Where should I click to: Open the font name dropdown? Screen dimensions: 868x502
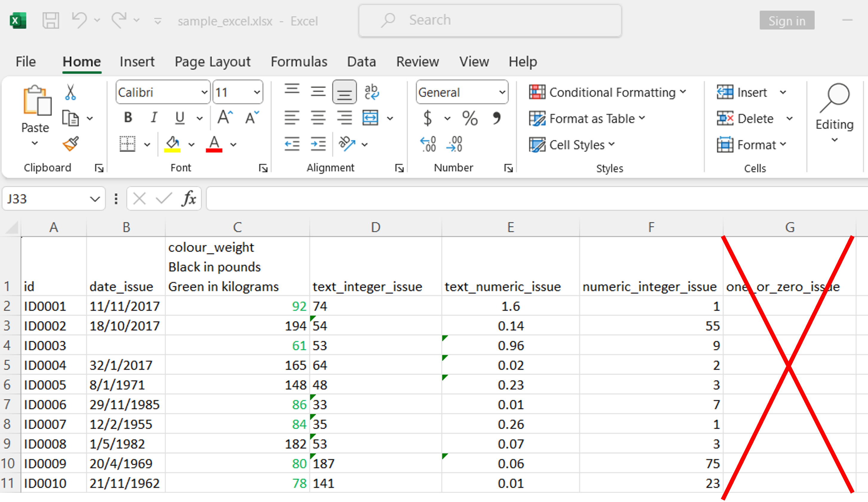tap(205, 92)
